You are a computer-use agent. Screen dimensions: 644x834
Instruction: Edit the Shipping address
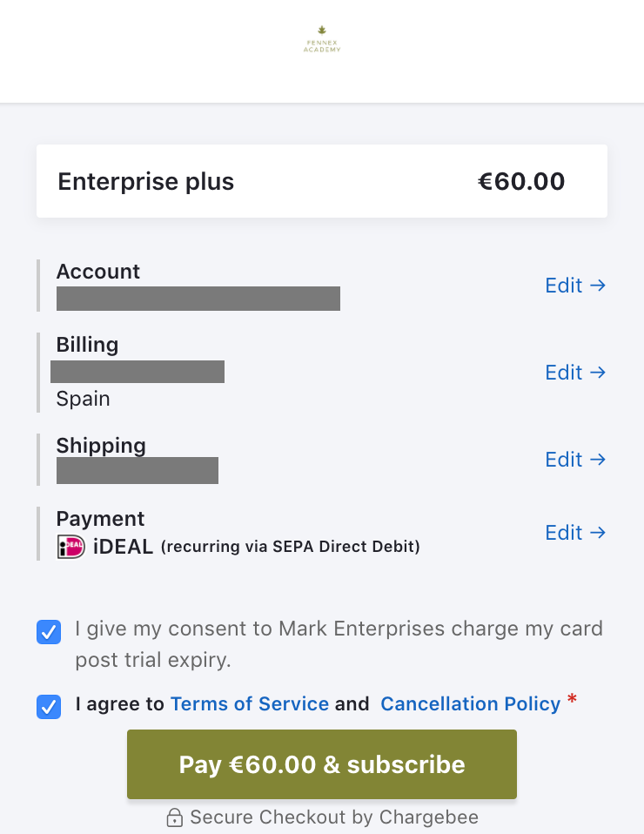point(574,460)
